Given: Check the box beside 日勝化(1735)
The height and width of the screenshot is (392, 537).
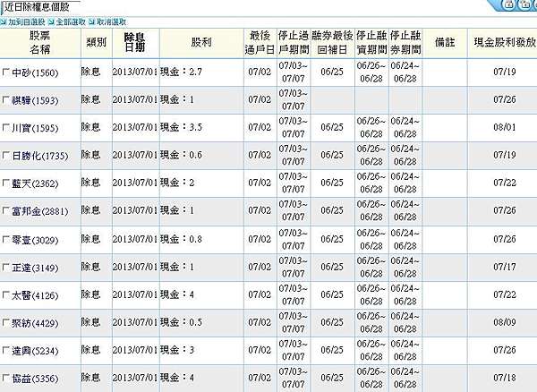Looking at the screenshot, I should (x=6, y=155).
